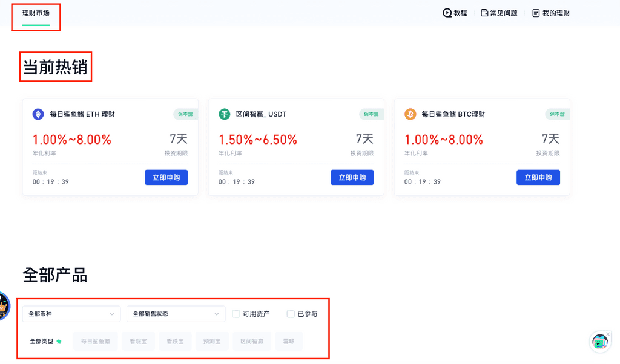
Task: Open the 全部币种 dropdown
Action: coord(71,314)
